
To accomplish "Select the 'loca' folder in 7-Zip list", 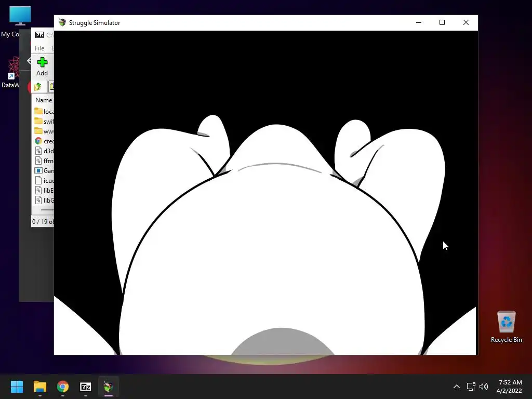I will pos(44,111).
